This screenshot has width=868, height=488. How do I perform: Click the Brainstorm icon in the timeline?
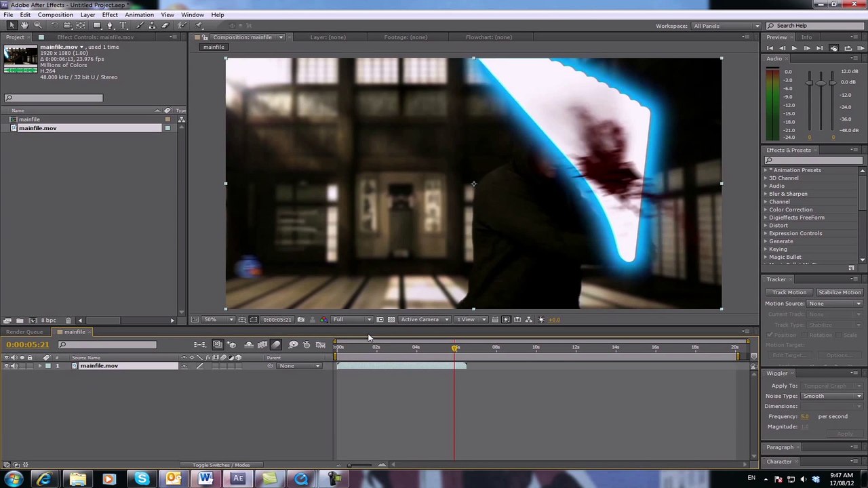[293, 345]
